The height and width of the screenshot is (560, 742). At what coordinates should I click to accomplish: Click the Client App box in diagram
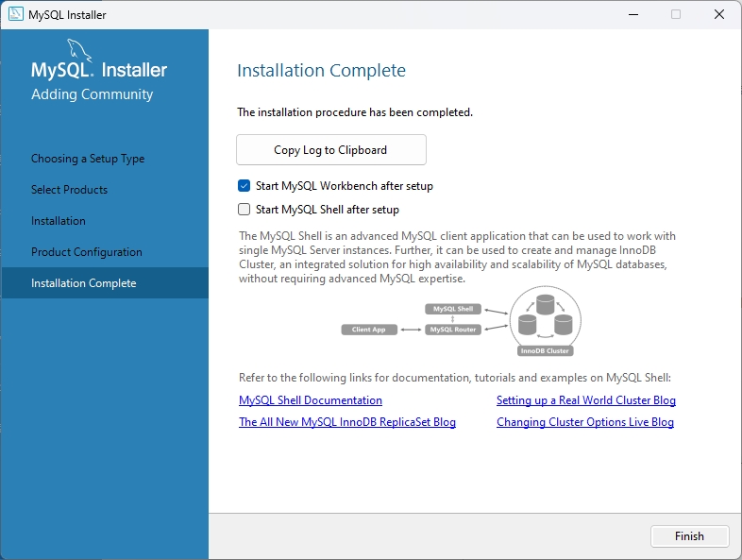click(x=369, y=330)
